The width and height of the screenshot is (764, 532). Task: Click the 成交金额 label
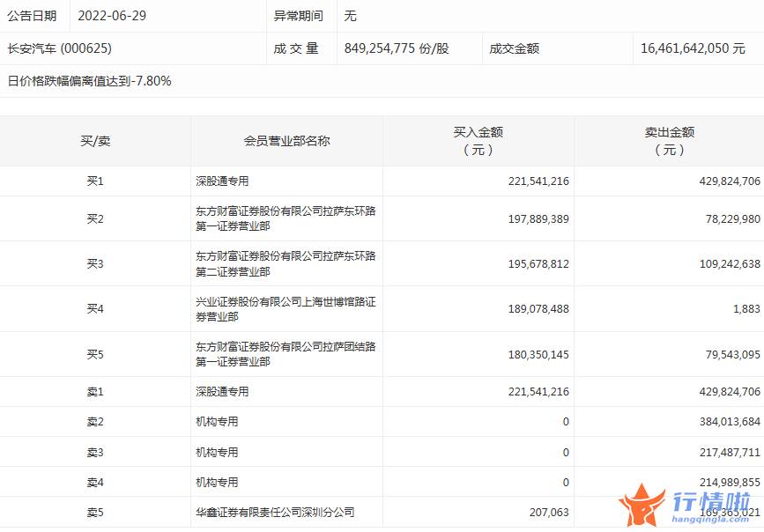(x=514, y=48)
